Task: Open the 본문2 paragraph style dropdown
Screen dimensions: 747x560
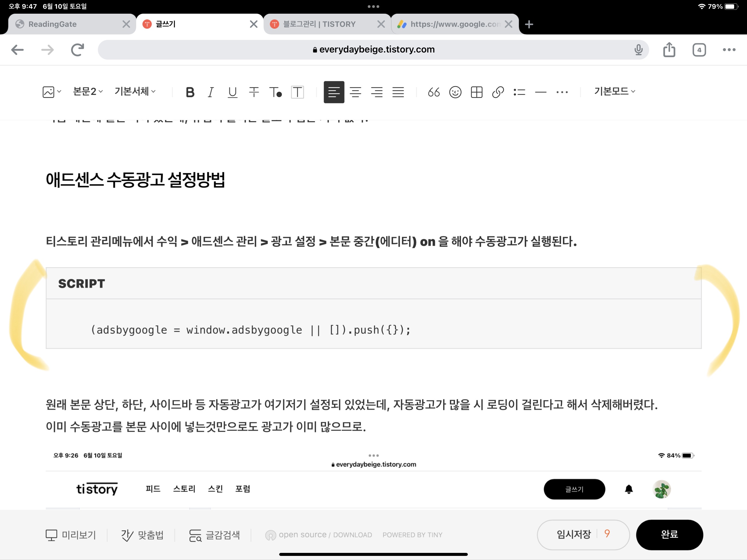Action: [x=88, y=91]
